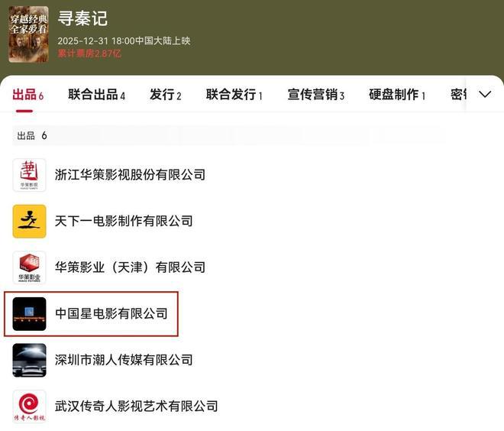Open the 华策影业 red cube logo

click(29, 267)
